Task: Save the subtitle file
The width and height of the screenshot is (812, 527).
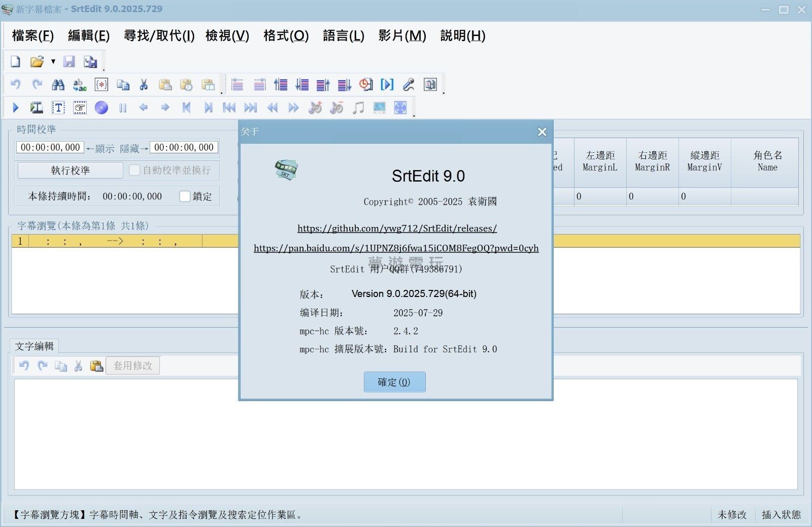Action: pyautogui.click(x=69, y=62)
